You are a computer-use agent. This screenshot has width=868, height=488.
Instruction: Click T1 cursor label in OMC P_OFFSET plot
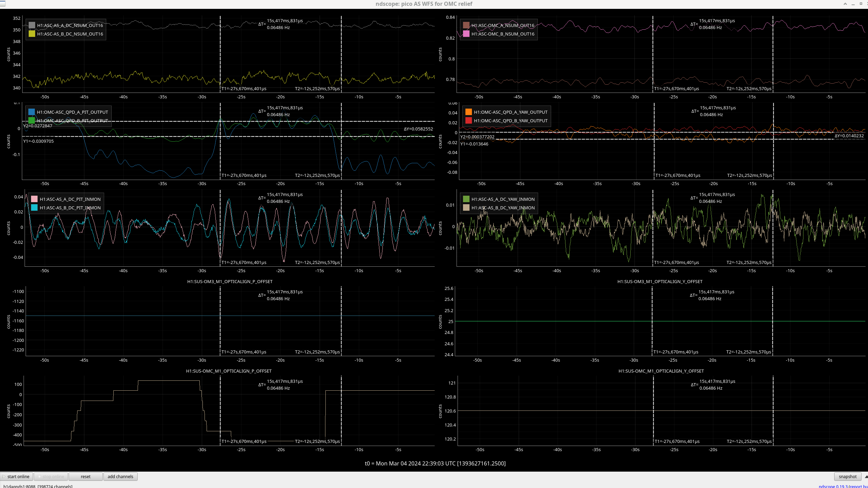tap(244, 441)
